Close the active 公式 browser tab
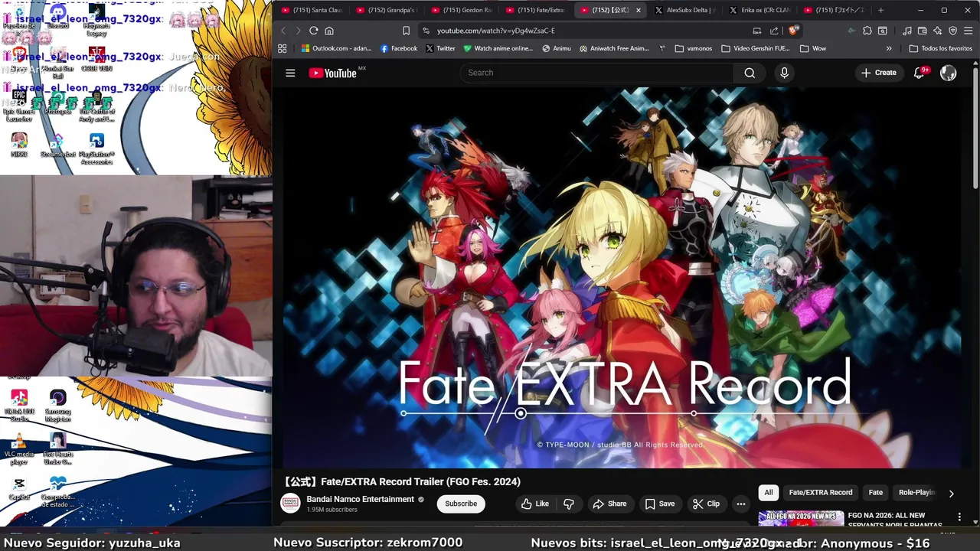The height and width of the screenshot is (551, 980). [x=638, y=10]
